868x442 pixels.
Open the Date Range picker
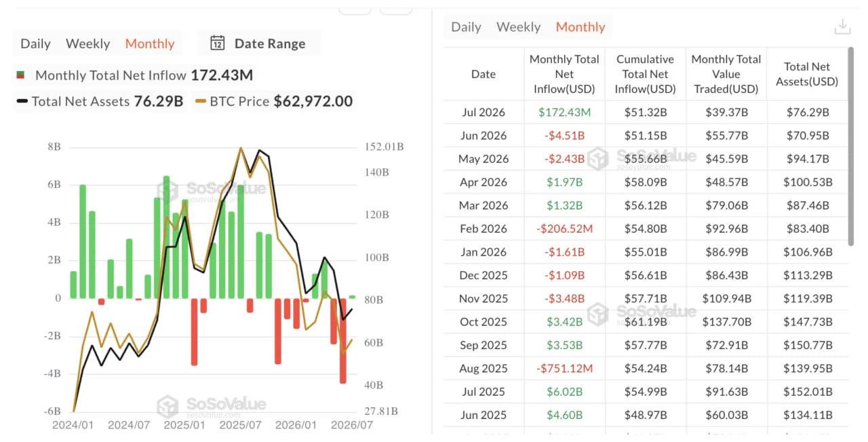point(258,43)
